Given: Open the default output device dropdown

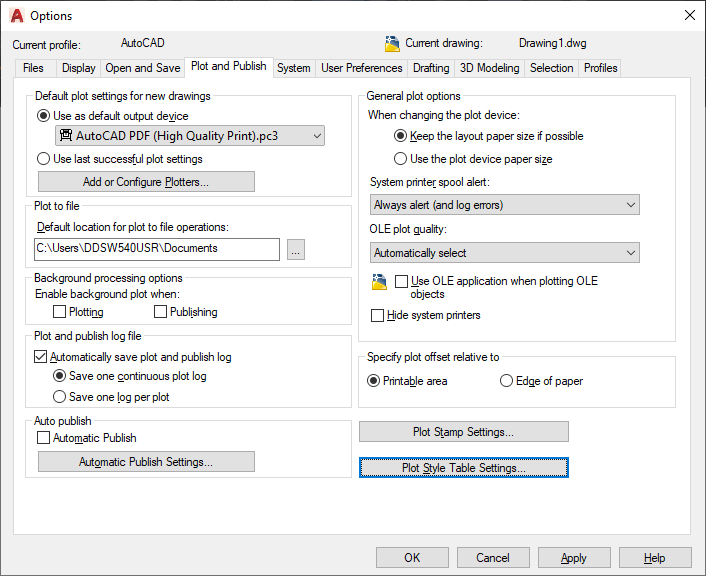Looking at the screenshot, I should [x=190, y=136].
